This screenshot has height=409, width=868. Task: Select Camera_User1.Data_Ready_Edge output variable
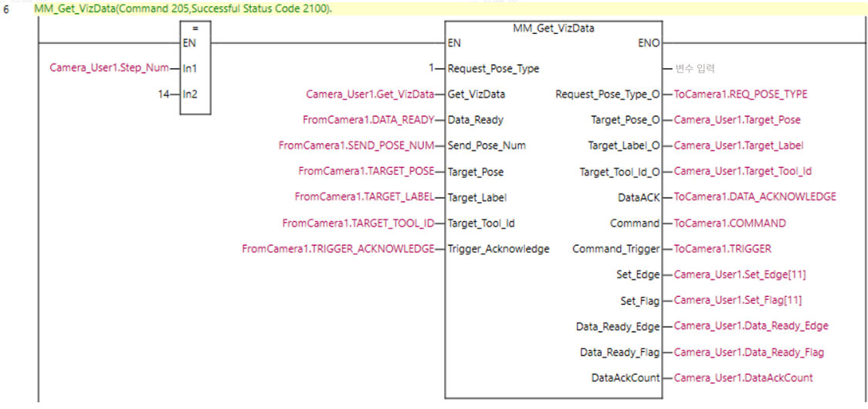point(751,325)
